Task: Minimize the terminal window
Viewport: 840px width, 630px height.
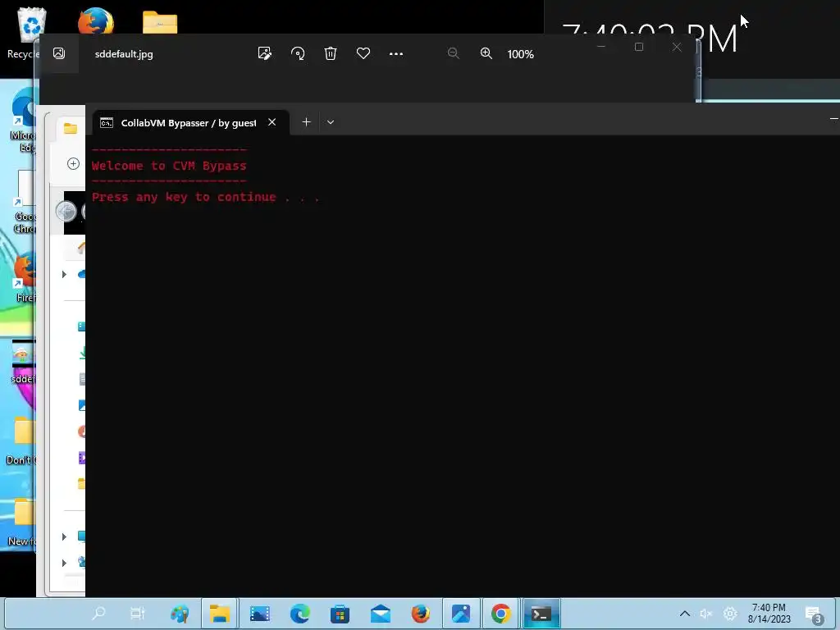Action: click(x=834, y=118)
